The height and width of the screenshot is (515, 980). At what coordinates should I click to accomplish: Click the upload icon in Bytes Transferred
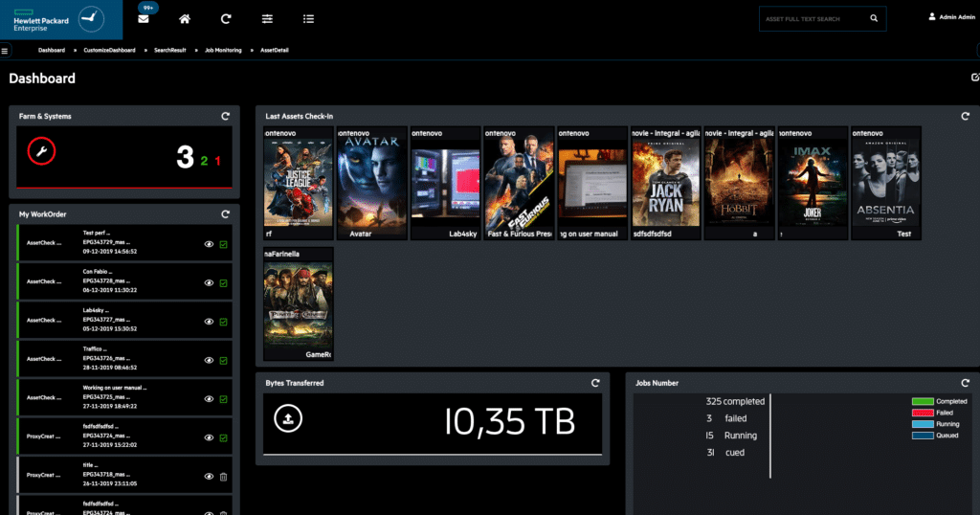[288, 418]
